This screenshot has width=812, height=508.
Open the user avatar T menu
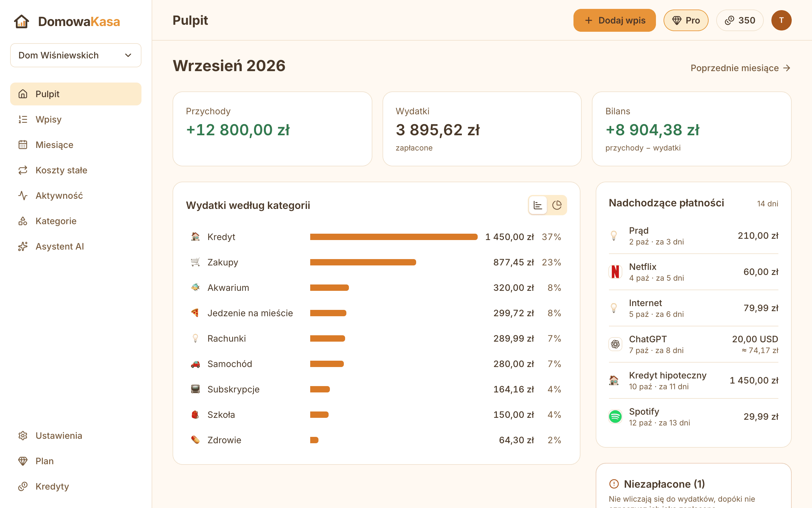[781, 21]
